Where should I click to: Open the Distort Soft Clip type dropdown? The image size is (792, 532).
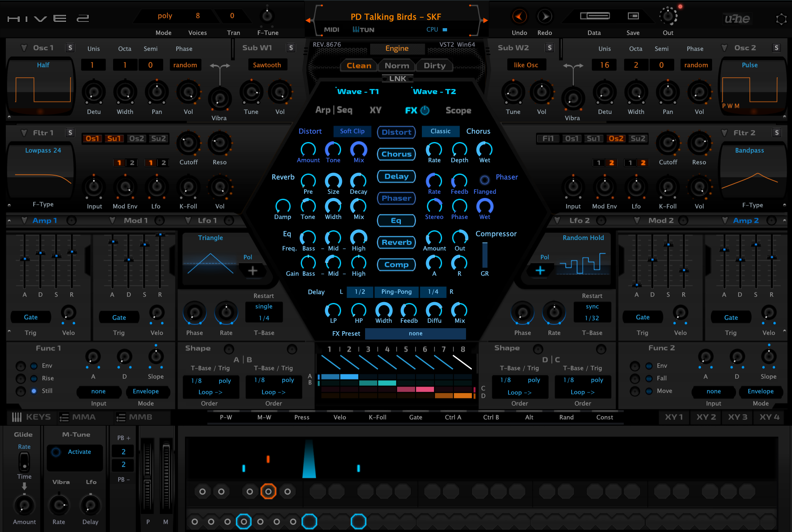[x=352, y=131]
